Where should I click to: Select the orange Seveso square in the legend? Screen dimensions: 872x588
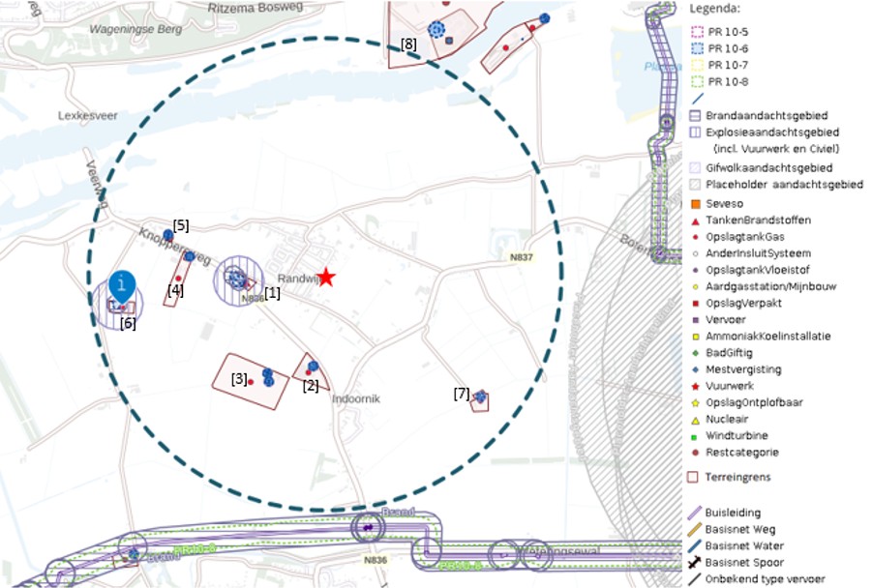pyautogui.click(x=695, y=204)
